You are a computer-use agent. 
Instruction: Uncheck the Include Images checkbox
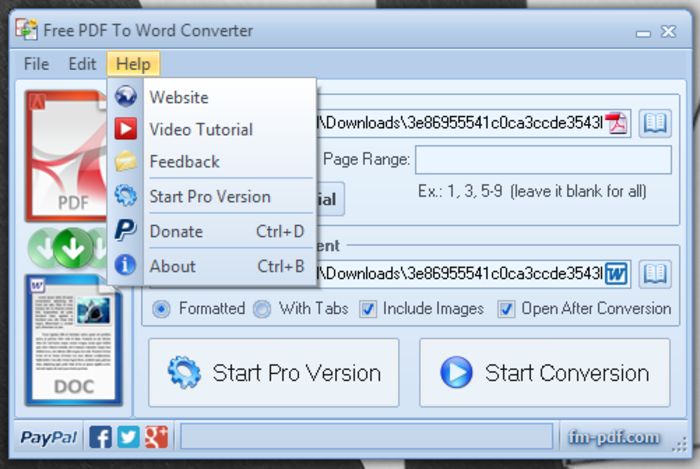tap(368, 309)
